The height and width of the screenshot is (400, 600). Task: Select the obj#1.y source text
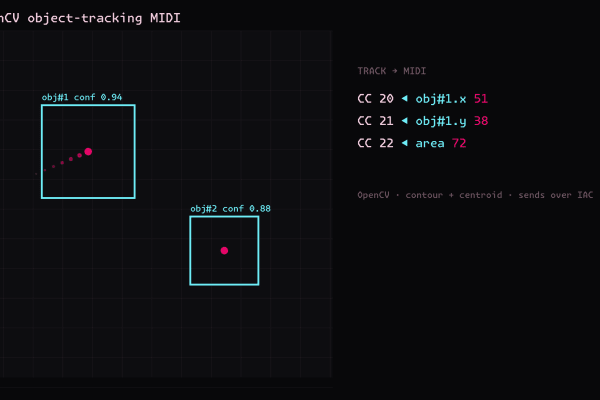pyautogui.click(x=441, y=121)
